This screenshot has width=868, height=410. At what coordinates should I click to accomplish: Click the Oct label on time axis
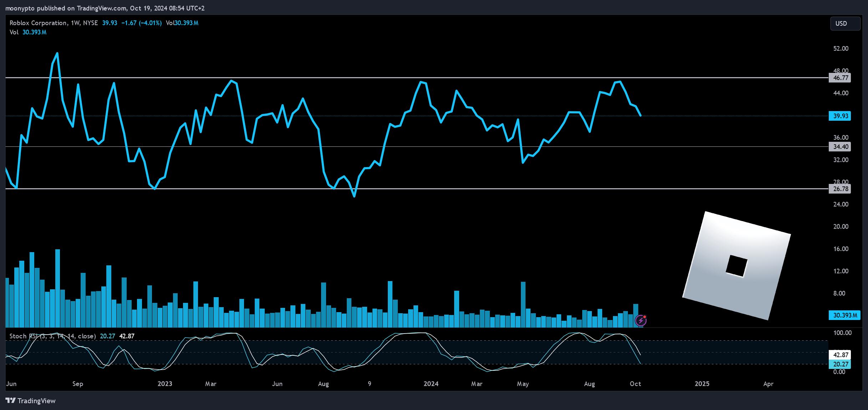(635, 384)
